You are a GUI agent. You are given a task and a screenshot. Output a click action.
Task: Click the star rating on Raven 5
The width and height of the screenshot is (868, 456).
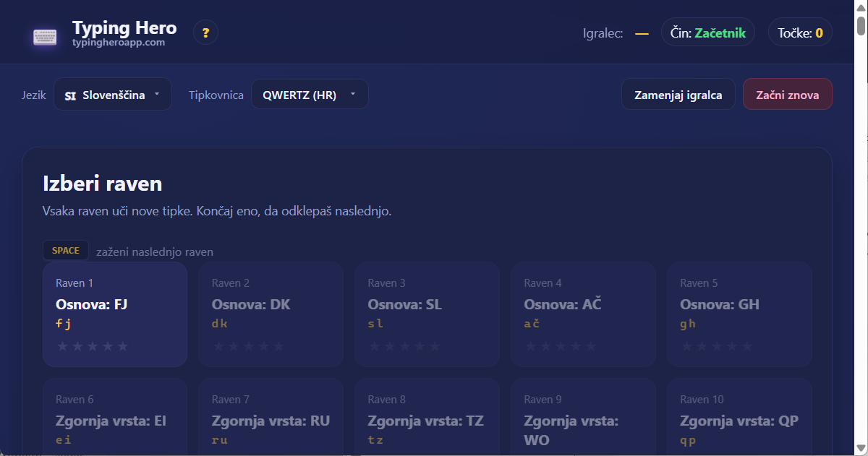pos(717,346)
